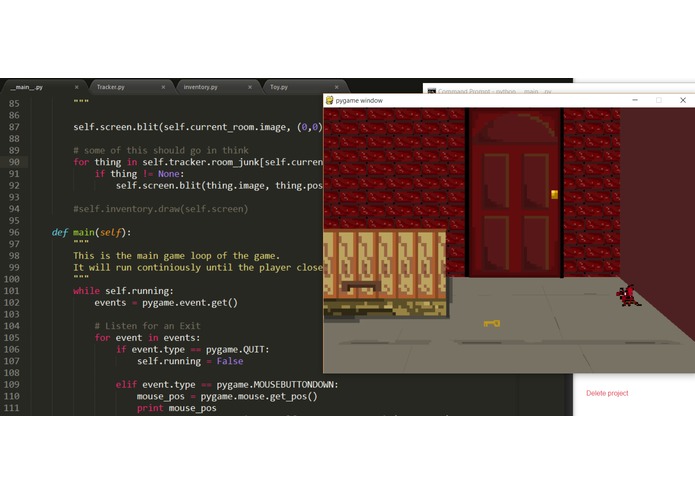Click the pygame window snake icon
The height and width of the screenshot is (494, 695).
[x=329, y=101]
